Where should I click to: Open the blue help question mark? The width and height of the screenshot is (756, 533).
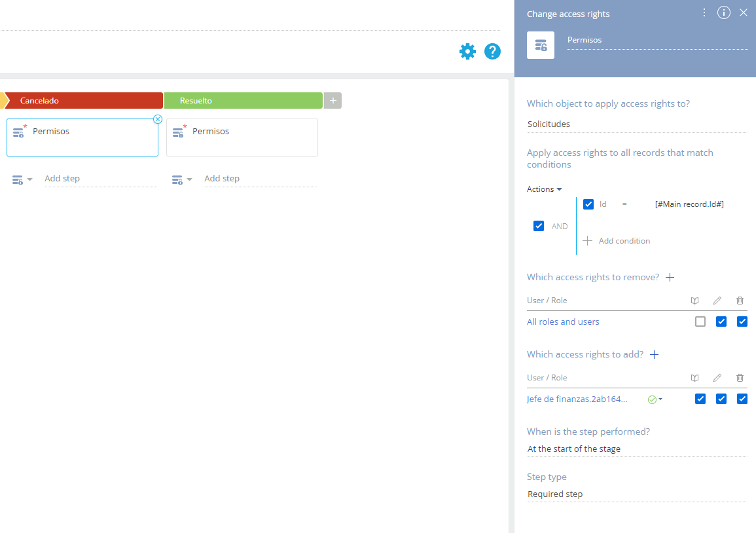[x=492, y=51]
